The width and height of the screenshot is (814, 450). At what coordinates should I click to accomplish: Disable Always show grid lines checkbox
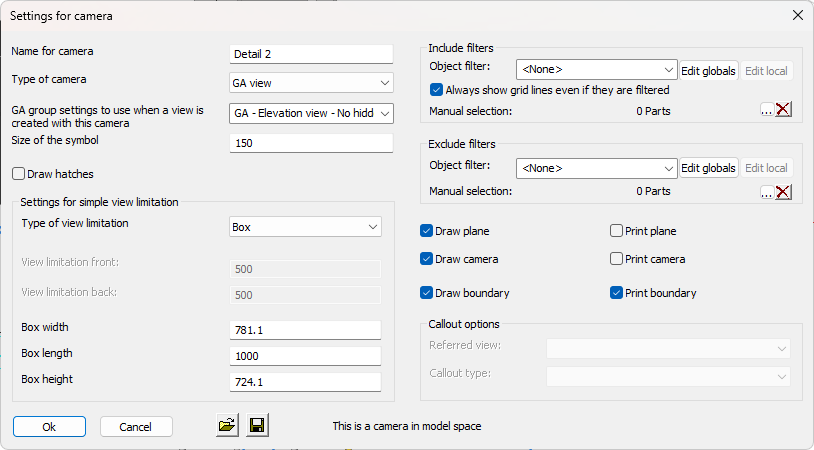tap(435, 90)
